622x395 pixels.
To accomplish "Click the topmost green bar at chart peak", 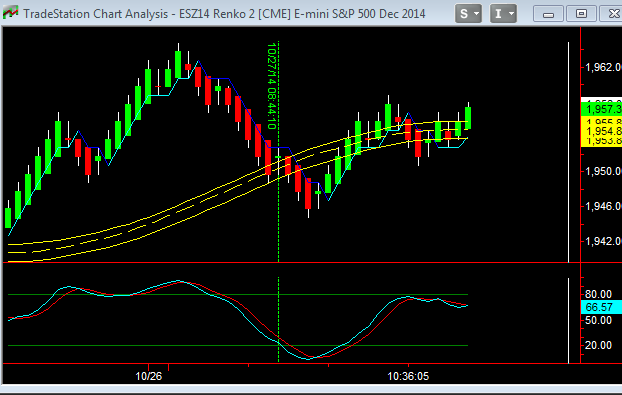I will 178,64.
